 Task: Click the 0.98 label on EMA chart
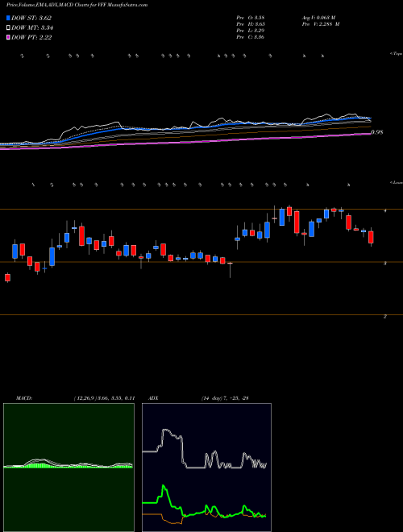coord(376,132)
